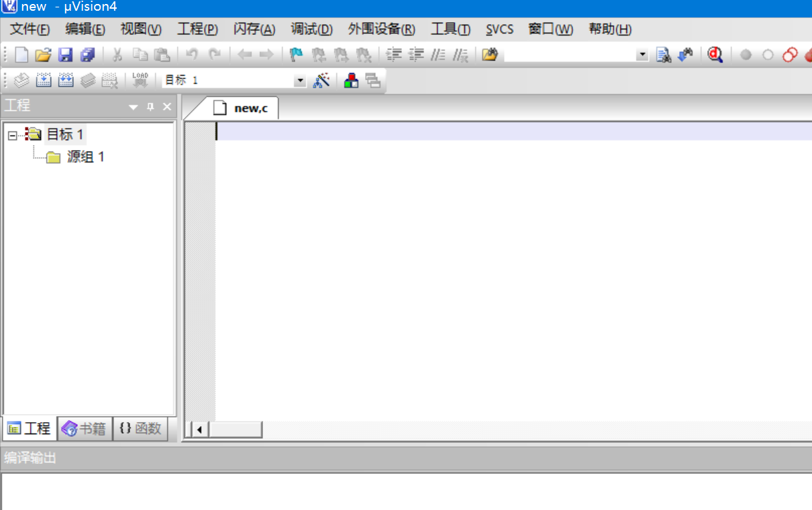The image size is (812, 510).
Task: Open the 工具(T) menu
Action: (x=450, y=29)
